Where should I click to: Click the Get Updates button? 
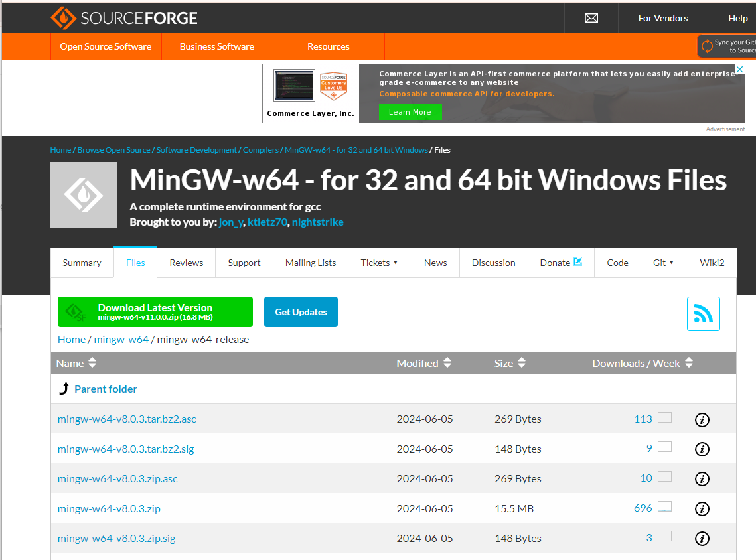(301, 312)
